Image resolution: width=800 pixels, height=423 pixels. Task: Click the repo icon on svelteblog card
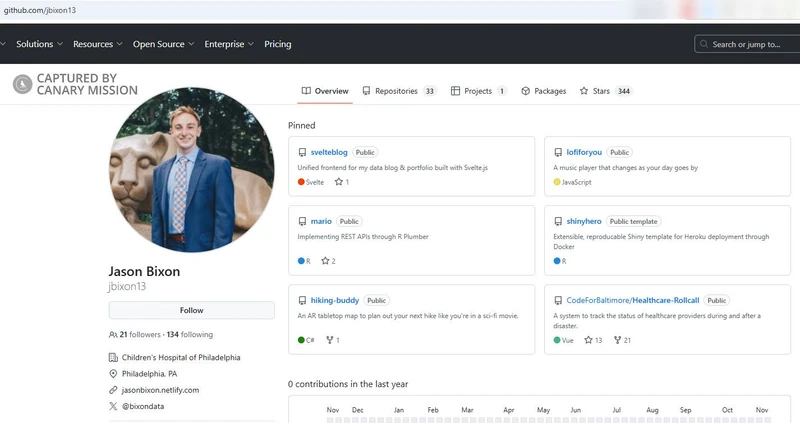(302, 152)
